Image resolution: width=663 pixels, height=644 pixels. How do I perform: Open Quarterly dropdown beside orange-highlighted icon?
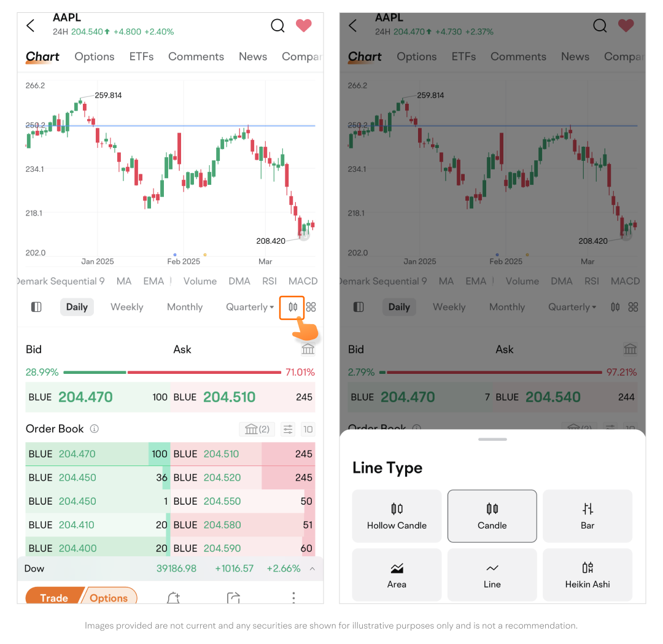click(250, 307)
